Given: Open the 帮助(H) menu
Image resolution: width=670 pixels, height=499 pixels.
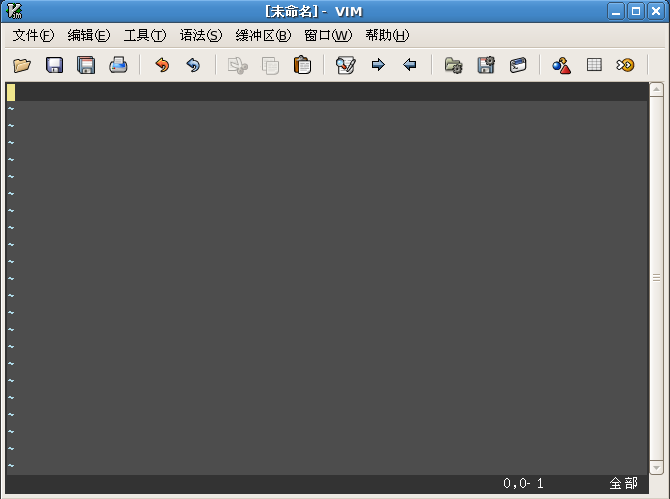Looking at the screenshot, I should point(387,35).
